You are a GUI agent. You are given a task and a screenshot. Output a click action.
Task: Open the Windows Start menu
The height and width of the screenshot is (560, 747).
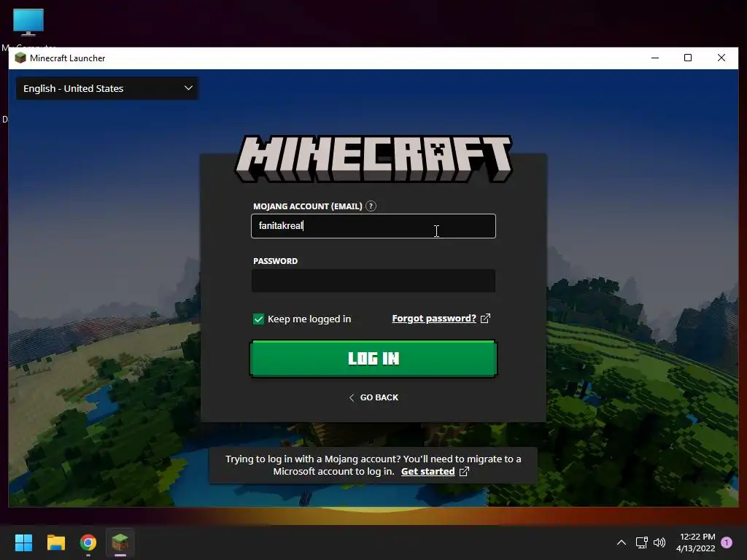pos(23,542)
